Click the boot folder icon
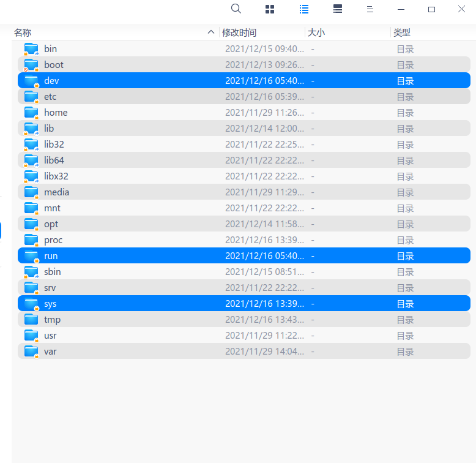 [31, 65]
